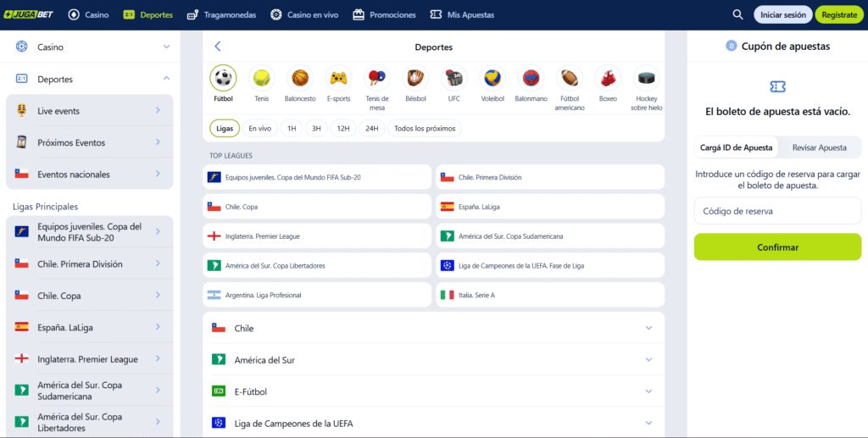This screenshot has width=868, height=438.
Task: Open the search magnifier icon
Action: [x=738, y=15]
